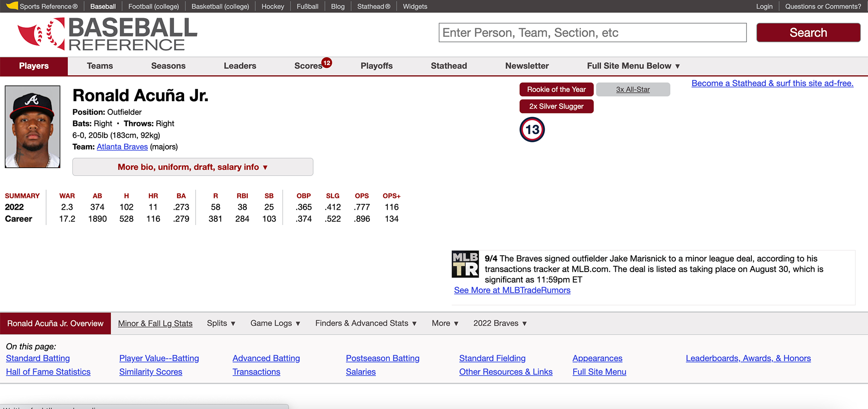
Task: Open the Game Logs dropdown
Action: point(275,323)
